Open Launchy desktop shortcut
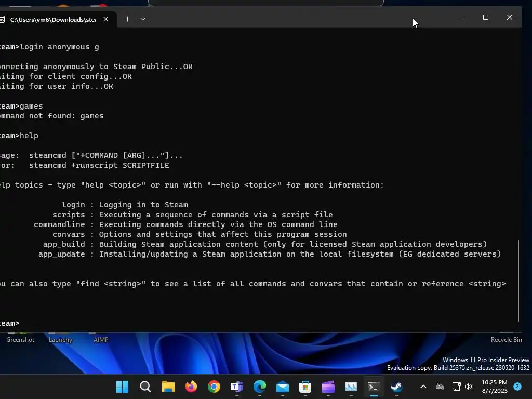The image size is (532, 399). pos(60,340)
